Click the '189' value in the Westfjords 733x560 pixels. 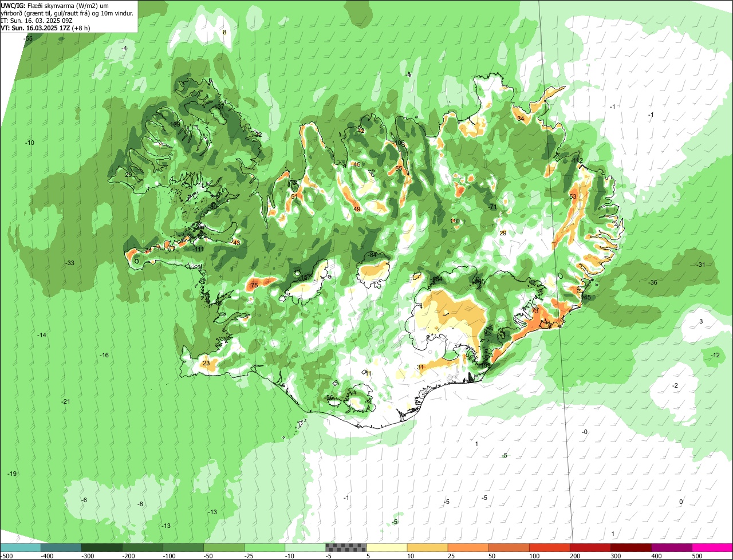175,124
